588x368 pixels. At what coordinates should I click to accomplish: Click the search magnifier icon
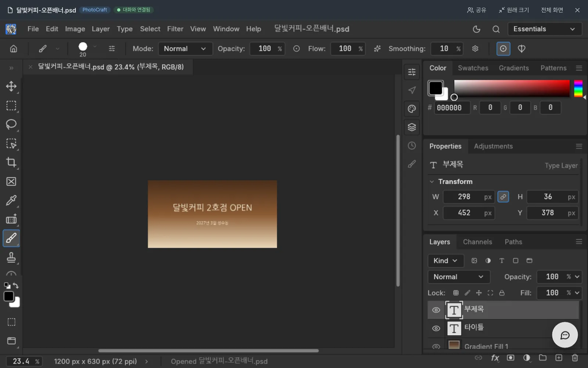pyautogui.click(x=496, y=29)
